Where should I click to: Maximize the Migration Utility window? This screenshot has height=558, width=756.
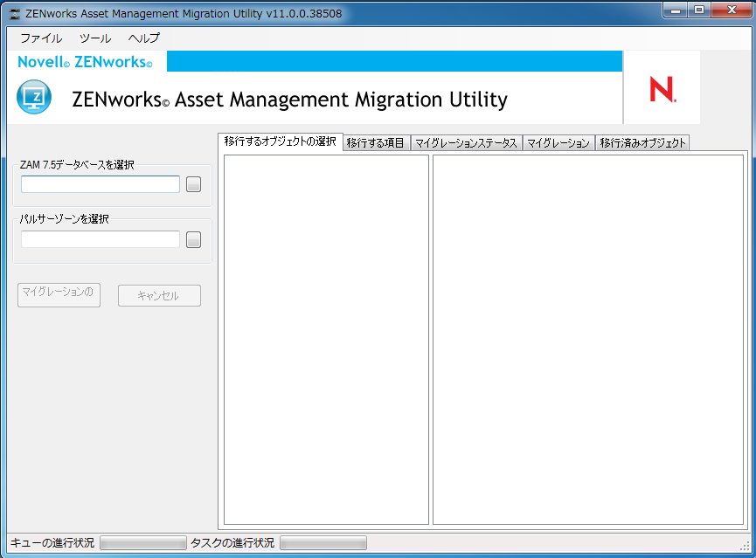click(699, 10)
